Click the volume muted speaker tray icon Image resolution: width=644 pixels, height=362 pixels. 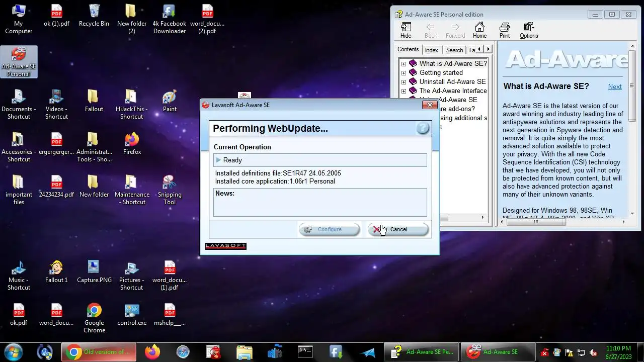pyautogui.click(x=593, y=352)
